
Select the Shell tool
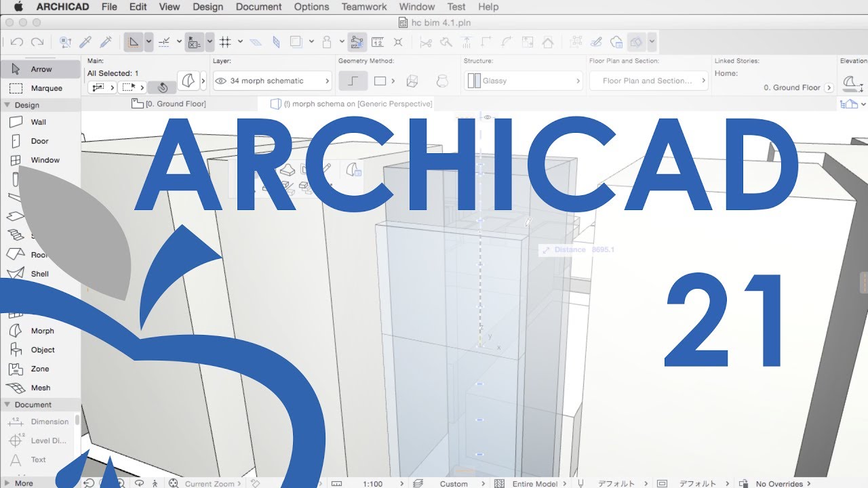click(41, 274)
